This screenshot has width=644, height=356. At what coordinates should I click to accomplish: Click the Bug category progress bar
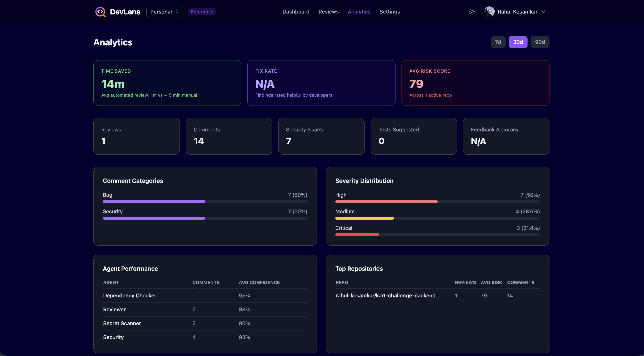205,202
